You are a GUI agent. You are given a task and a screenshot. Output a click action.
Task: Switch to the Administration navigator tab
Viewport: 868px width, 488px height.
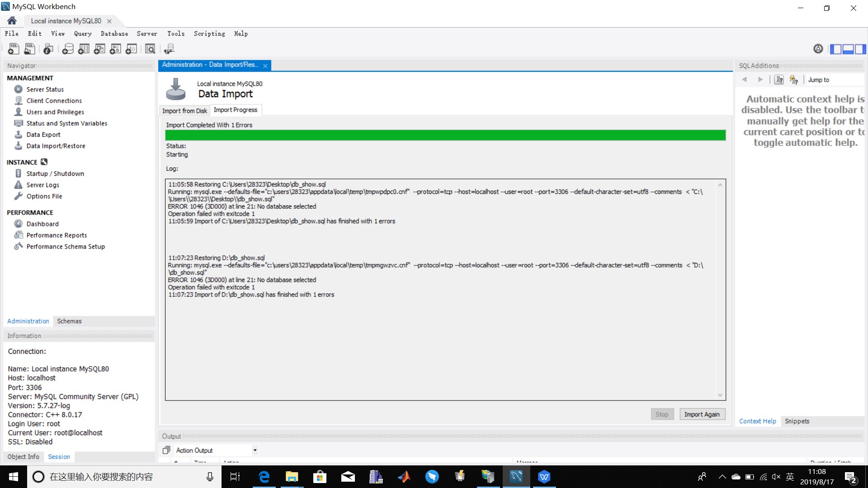[28, 321]
